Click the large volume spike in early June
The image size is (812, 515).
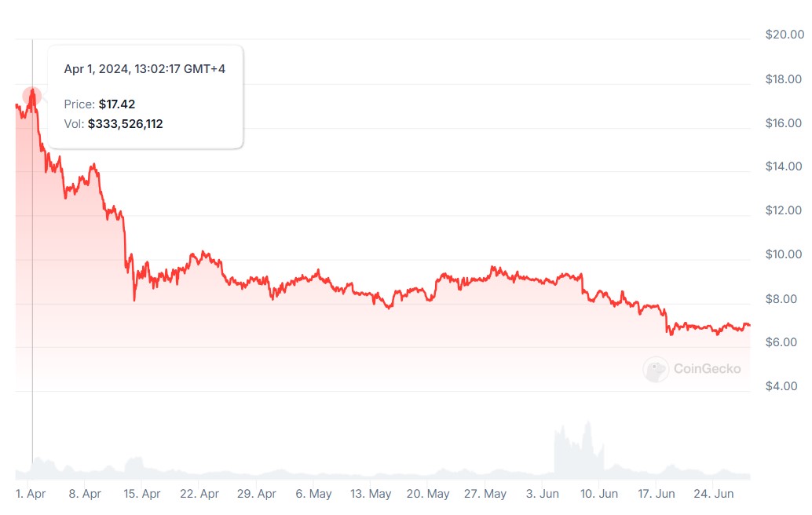pyautogui.click(x=585, y=444)
